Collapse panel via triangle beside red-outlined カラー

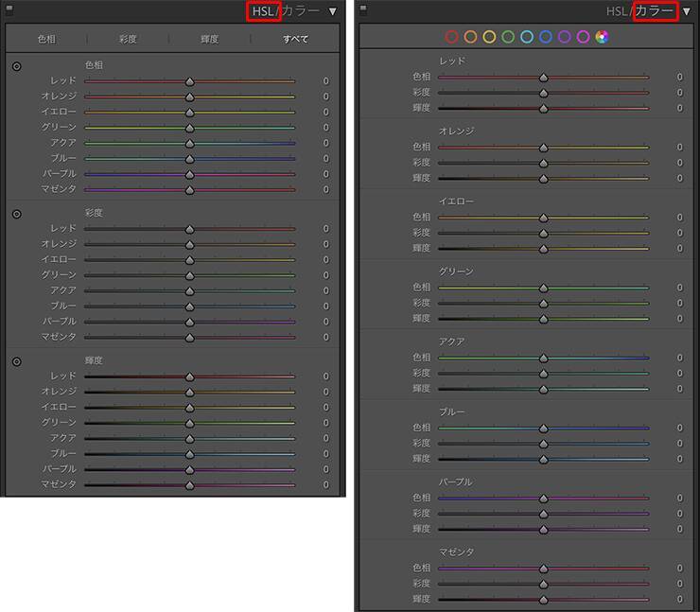coord(687,11)
